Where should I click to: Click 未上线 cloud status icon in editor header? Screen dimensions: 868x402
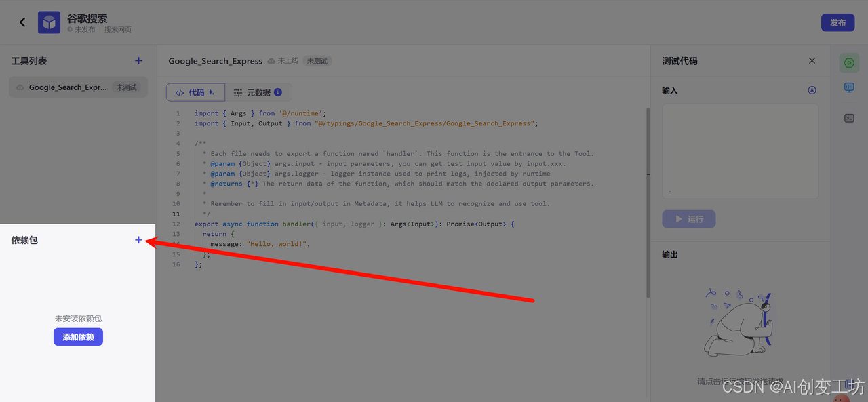(x=271, y=61)
